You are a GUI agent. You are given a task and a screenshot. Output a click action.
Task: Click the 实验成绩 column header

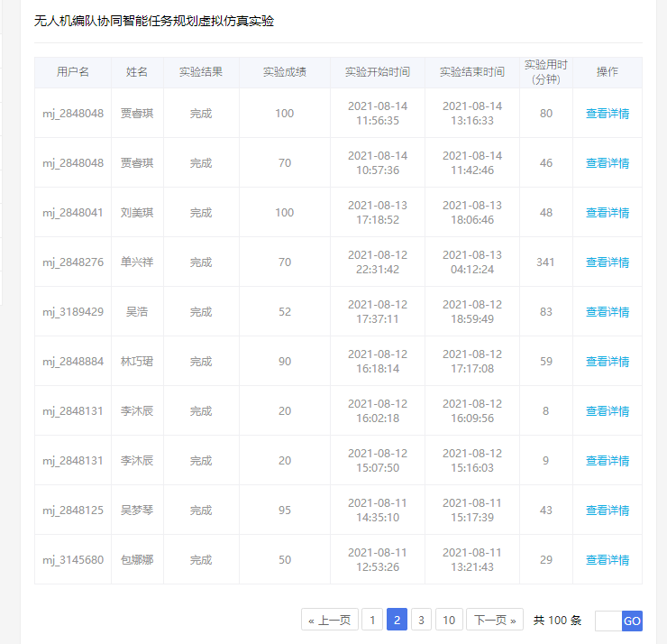[284, 72]
